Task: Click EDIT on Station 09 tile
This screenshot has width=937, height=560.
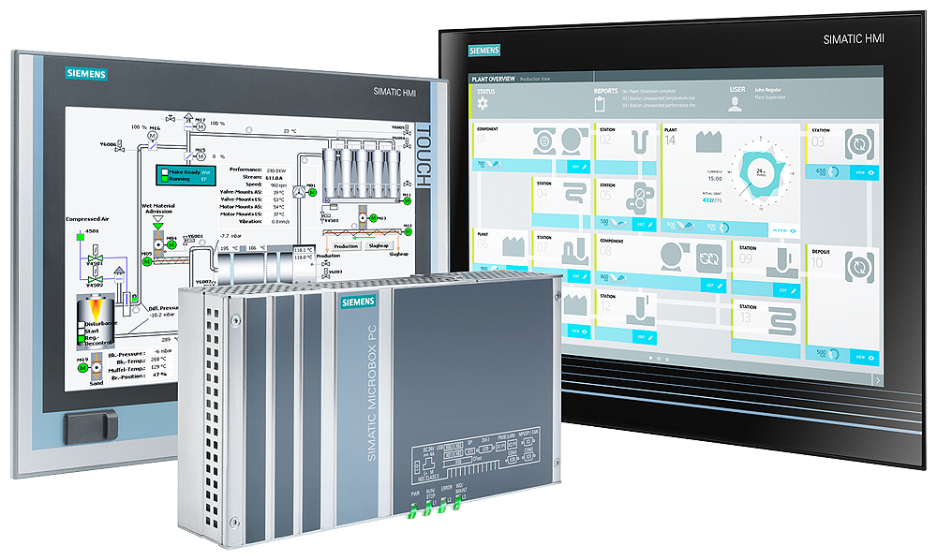Action: point(786,290)
